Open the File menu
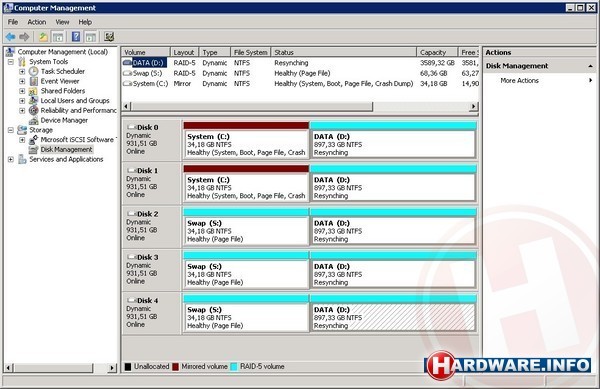The image size is (600, 389). pos(13,22)
